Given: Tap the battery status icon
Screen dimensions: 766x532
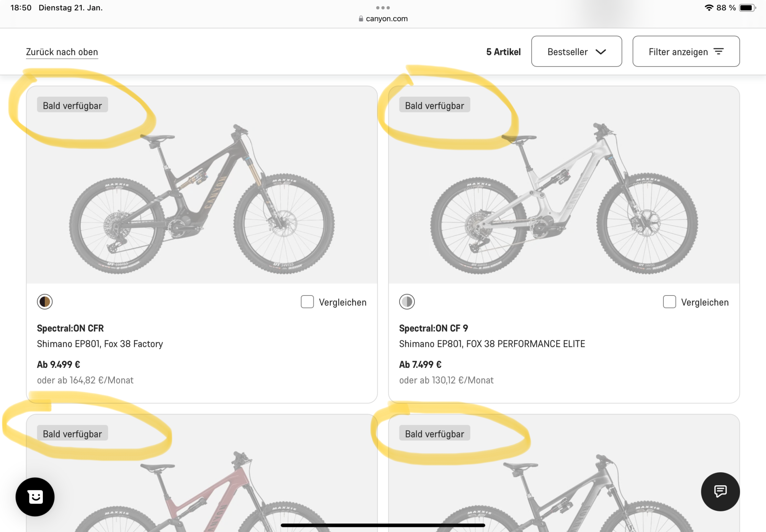Looking at the screenshot, I should coord(747,8).
